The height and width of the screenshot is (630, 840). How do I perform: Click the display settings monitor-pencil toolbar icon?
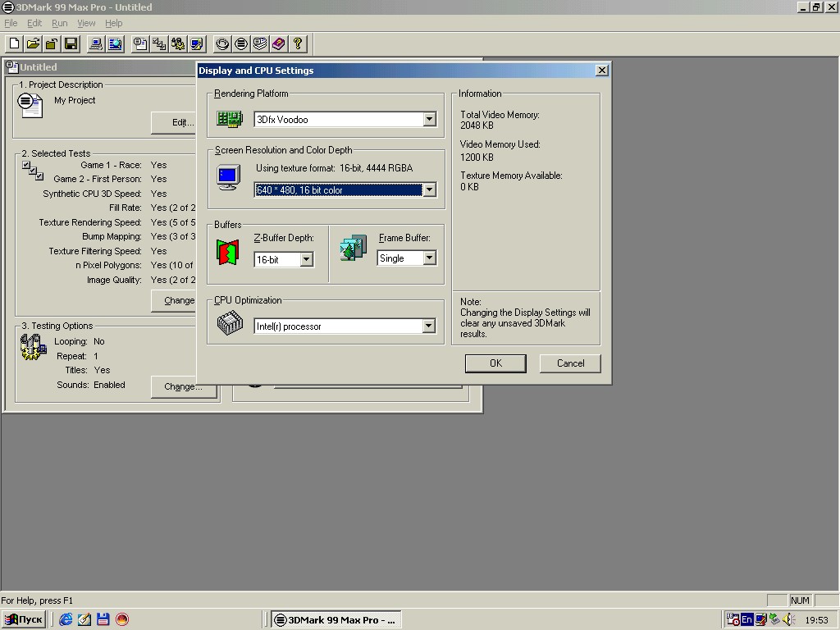coord(197,44)
